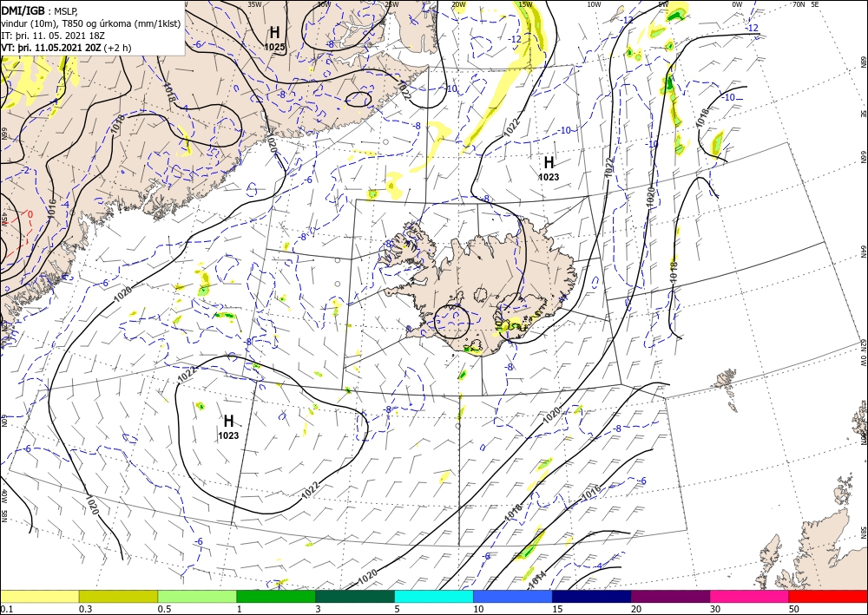Screen dimensions: 868x615
Task: Click the 25W longitude label
Action: click(391, 4)
